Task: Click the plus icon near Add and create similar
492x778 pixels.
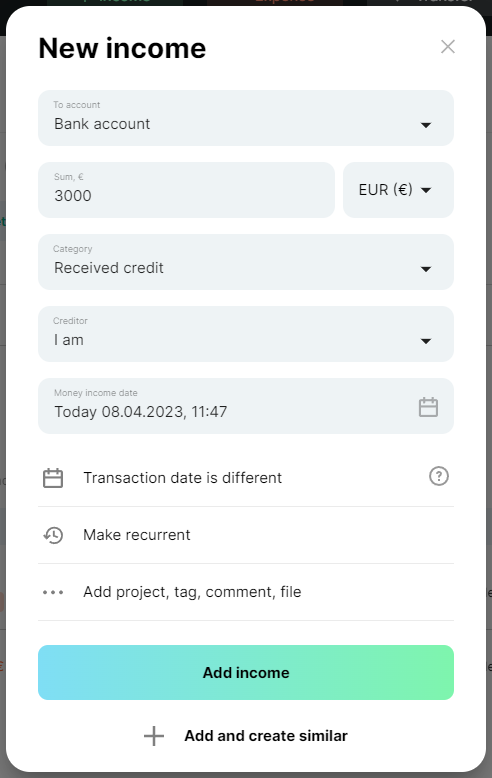Action: [x=154, y=736]
